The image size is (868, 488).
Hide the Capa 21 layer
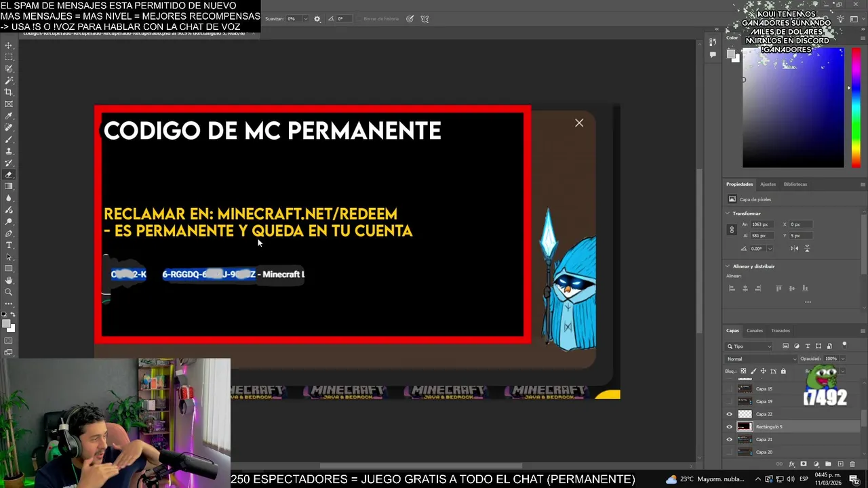[x=729, y=439]
